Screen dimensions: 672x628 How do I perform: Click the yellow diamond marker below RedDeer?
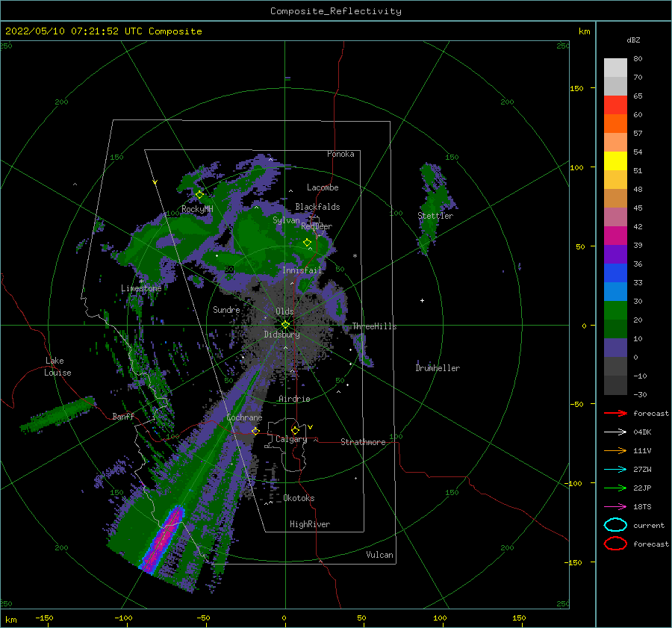point(307,243)
